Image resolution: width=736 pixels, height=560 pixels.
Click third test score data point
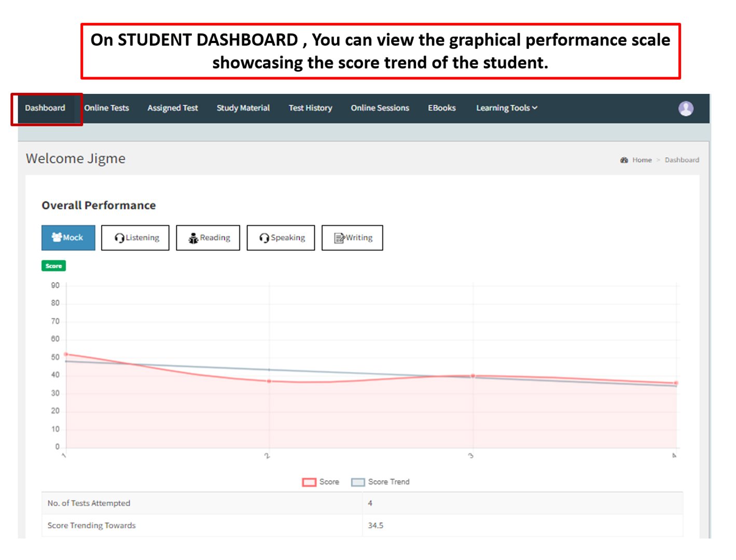coord(473,376)
